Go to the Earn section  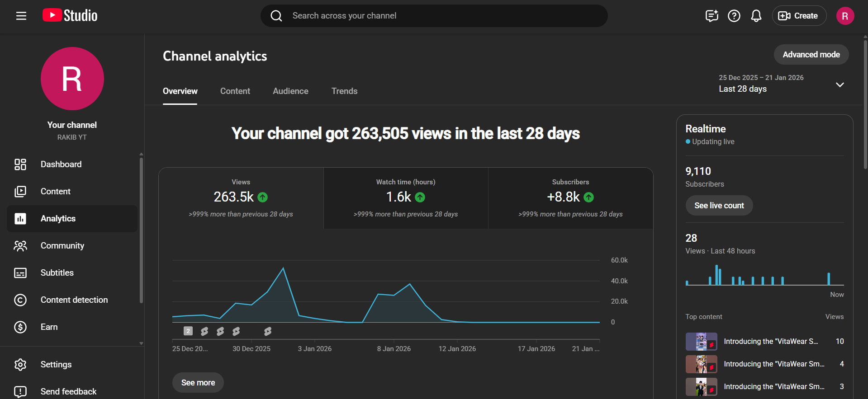49,327
